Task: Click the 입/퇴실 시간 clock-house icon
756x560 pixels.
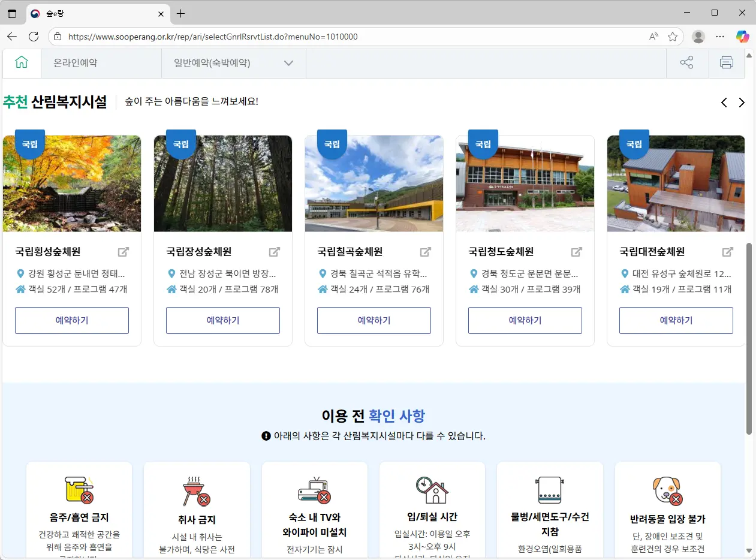Action: [x=432, y=489]
